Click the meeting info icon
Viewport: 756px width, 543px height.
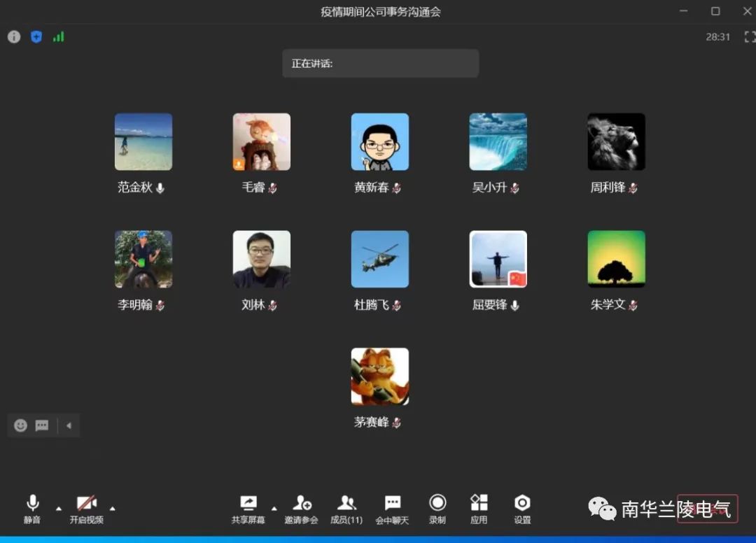[14, 37]
